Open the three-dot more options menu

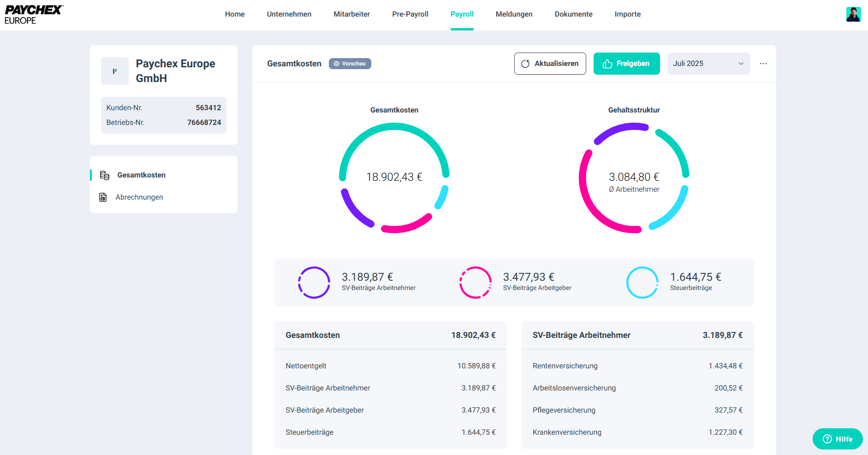coord(763,64)
